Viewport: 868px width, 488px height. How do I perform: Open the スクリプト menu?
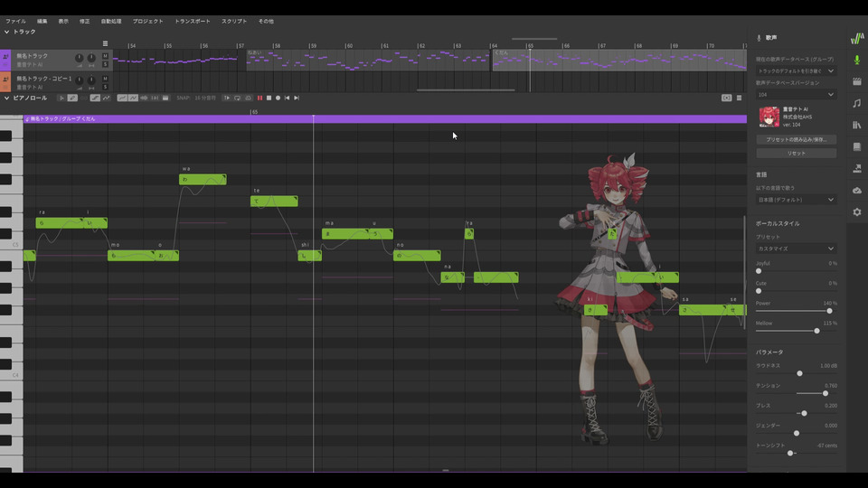[x=234, y=21]
